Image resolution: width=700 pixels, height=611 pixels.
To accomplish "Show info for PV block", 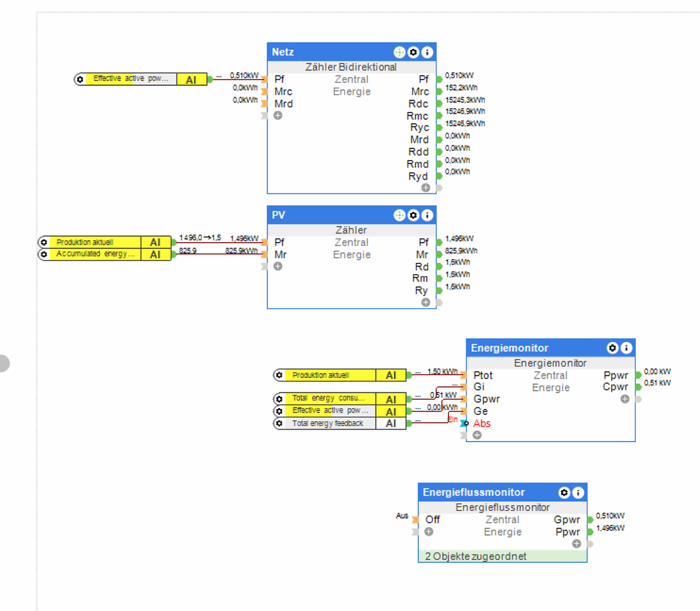I will (427, 215).
